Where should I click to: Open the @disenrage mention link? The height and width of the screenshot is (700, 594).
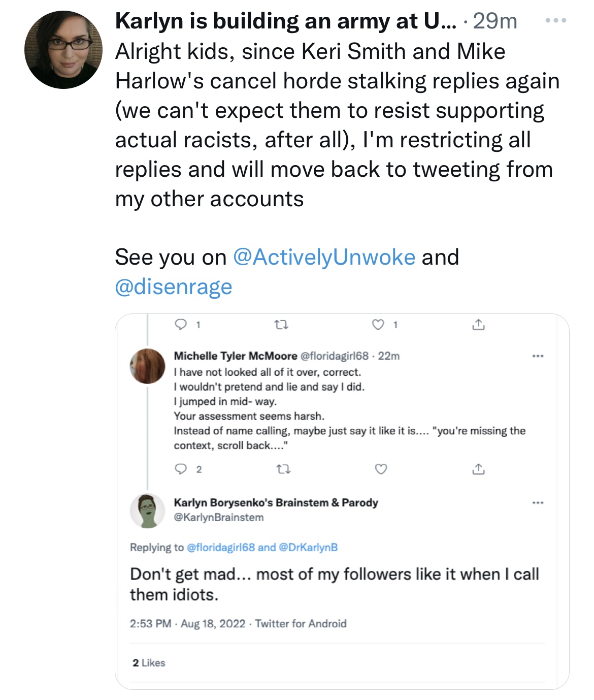click(x=174, y=287)
